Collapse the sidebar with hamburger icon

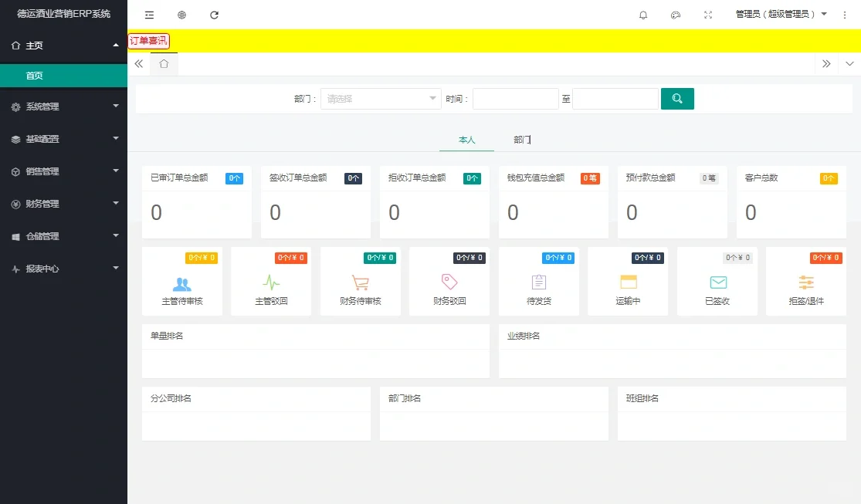click(149, 15)
